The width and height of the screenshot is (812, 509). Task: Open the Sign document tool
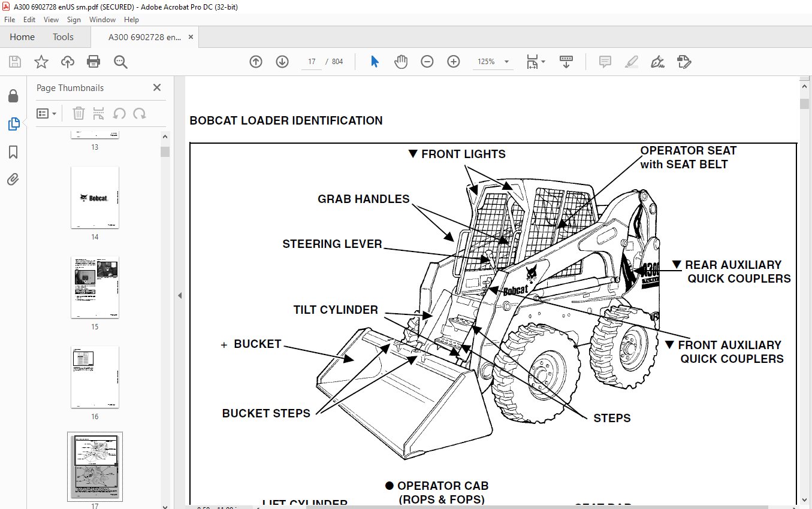[658, 62]
